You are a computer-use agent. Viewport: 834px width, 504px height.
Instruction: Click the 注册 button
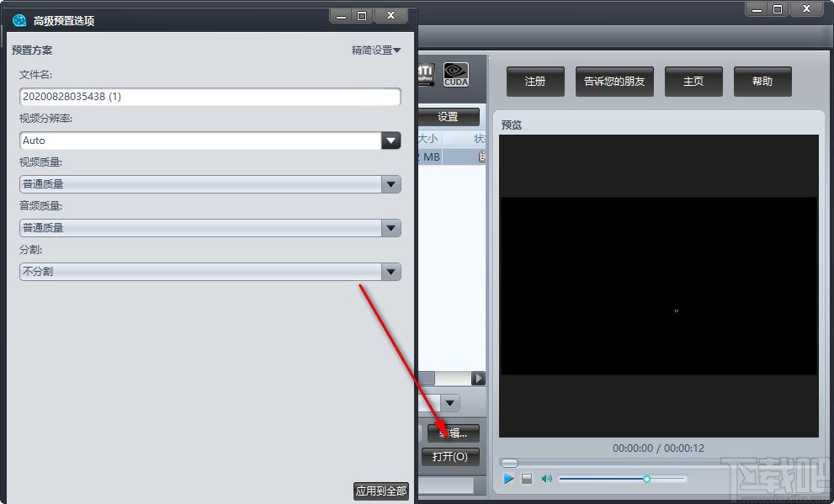coord(535,82)
